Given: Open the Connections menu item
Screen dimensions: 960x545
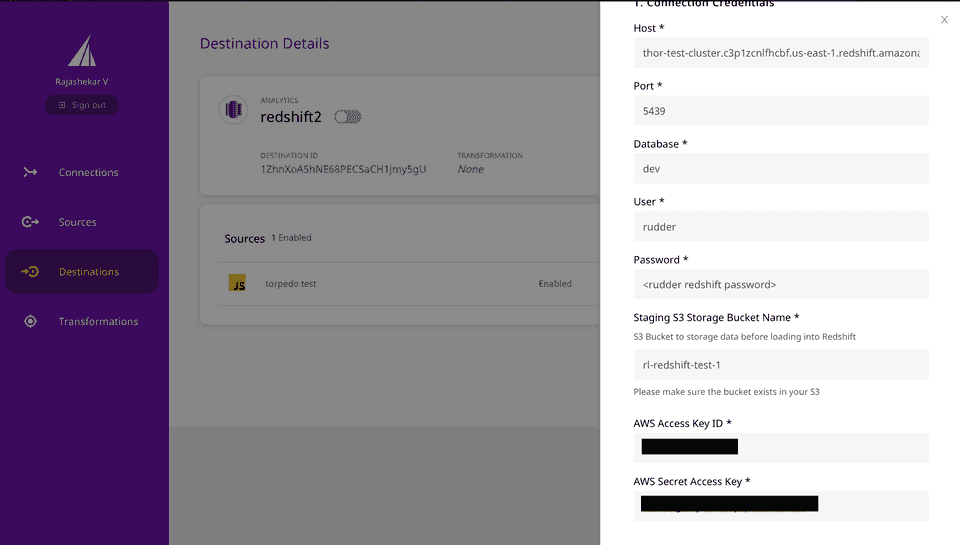Looking at the screenshot, I should (x=88, y=172).
